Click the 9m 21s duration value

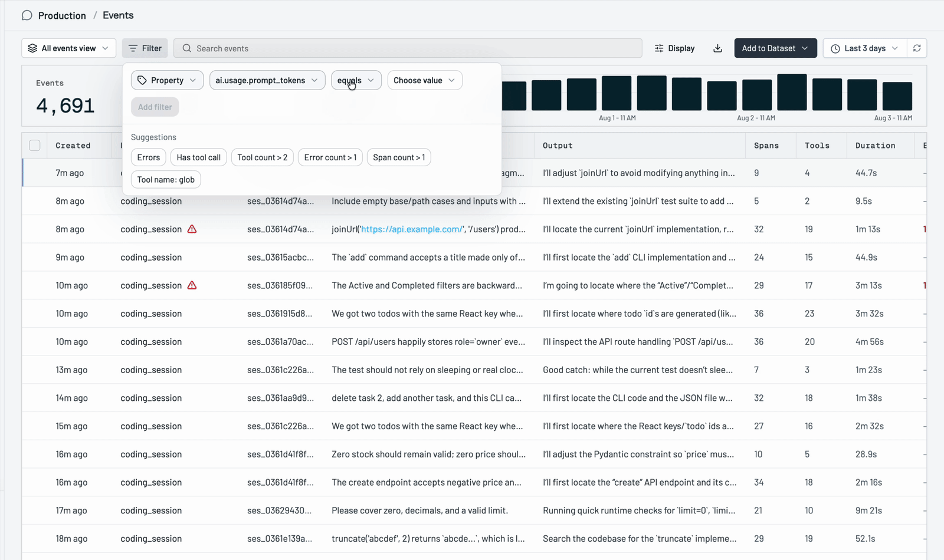(868, 510)
